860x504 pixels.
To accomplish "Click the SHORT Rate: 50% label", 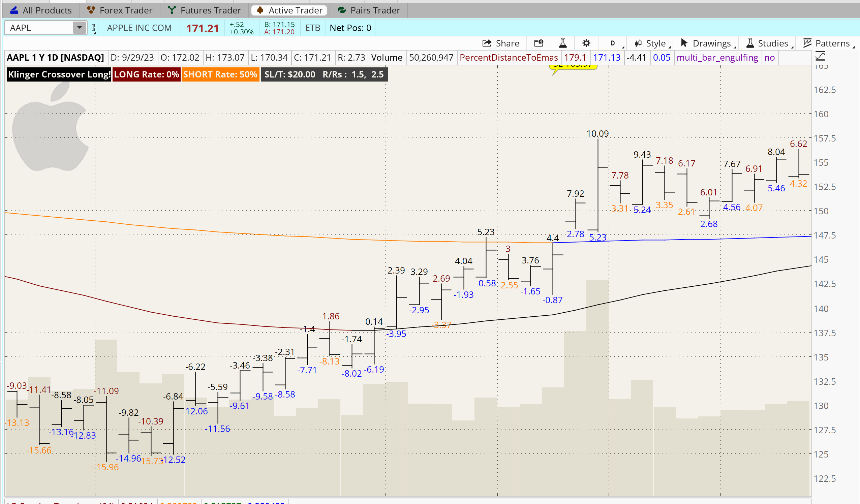I will pyautogui.click(x=220, y=74).
